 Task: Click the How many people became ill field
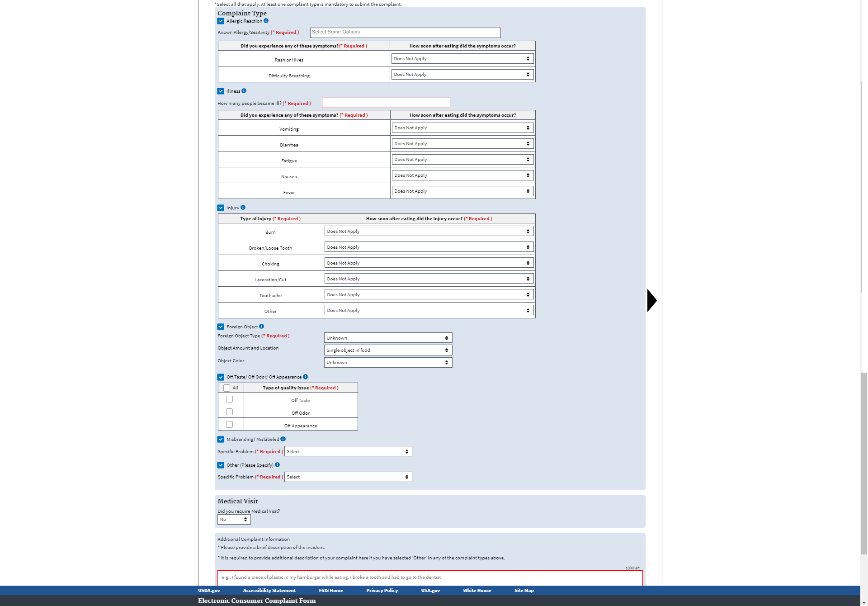coord(386,103)
